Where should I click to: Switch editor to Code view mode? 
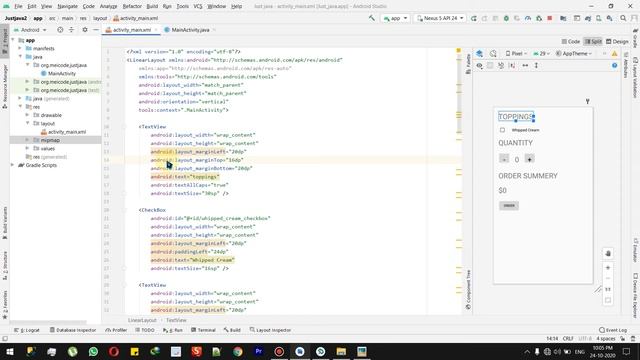coord(571,42)
